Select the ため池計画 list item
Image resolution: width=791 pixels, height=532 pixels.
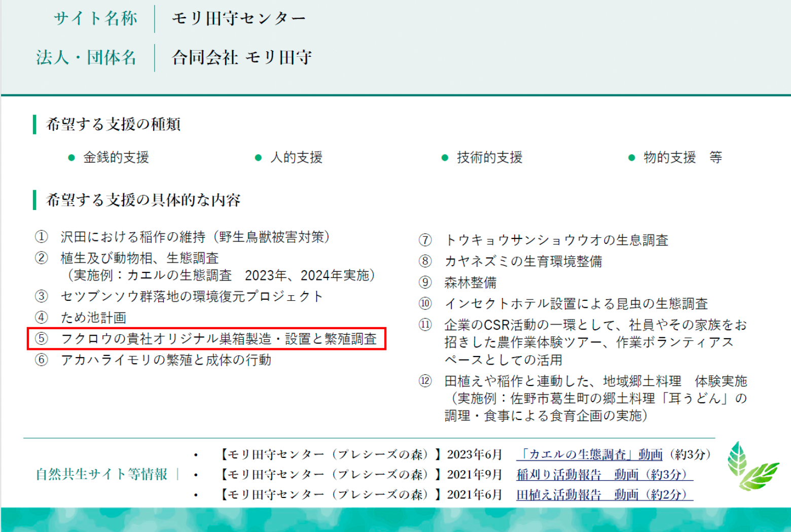tap(93, 318)
